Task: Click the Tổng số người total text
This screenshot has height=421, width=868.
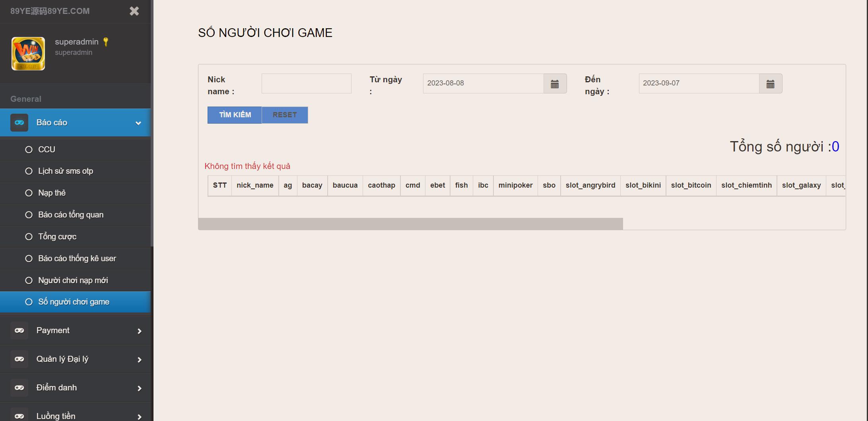Action: tap(785, 147)
